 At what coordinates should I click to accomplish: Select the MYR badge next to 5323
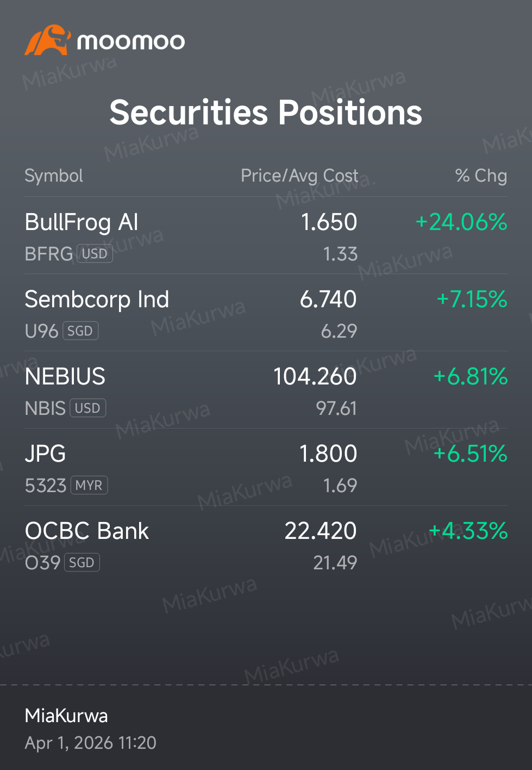tap(89, 486)
